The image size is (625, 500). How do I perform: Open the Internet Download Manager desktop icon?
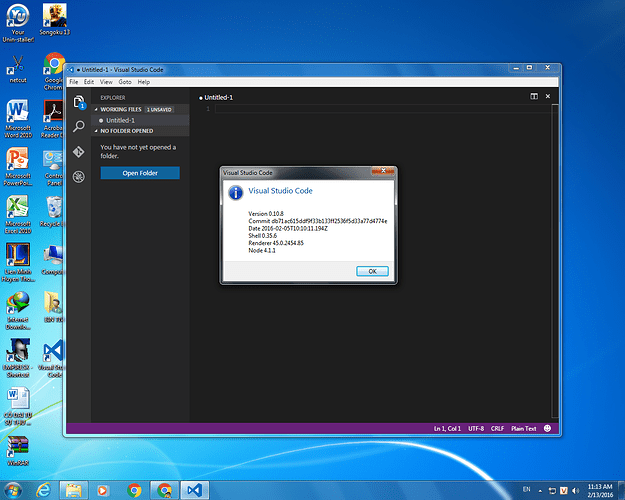(18, 310)
